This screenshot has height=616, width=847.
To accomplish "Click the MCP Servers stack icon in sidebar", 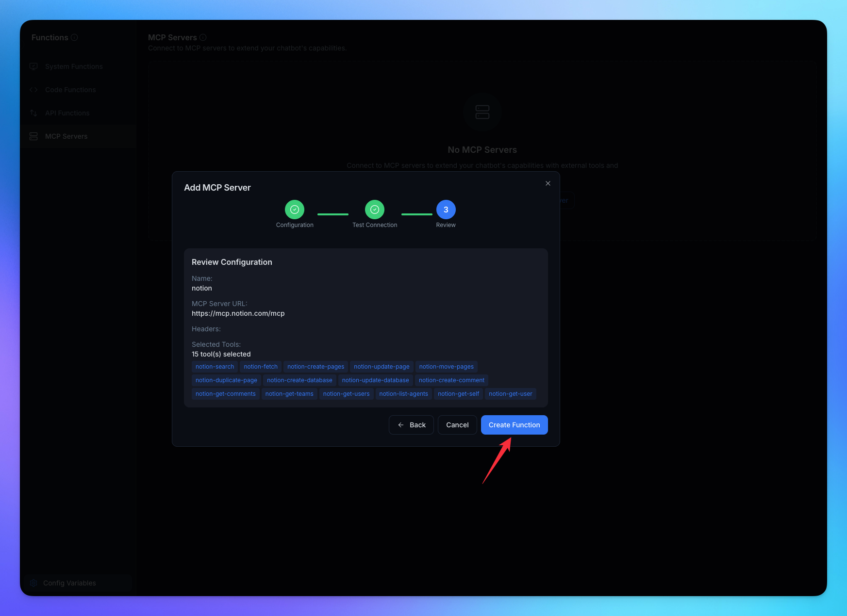I will pos(33,136).
